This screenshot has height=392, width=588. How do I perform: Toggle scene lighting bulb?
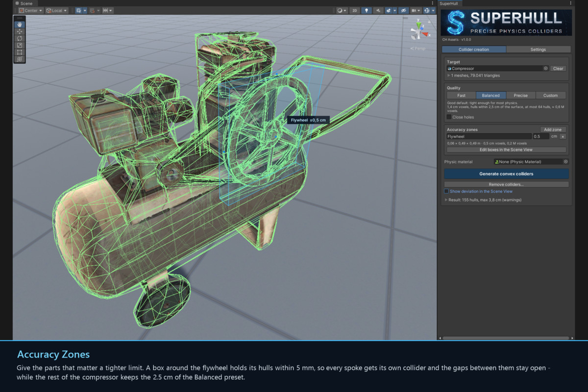[x=367, y=10]
